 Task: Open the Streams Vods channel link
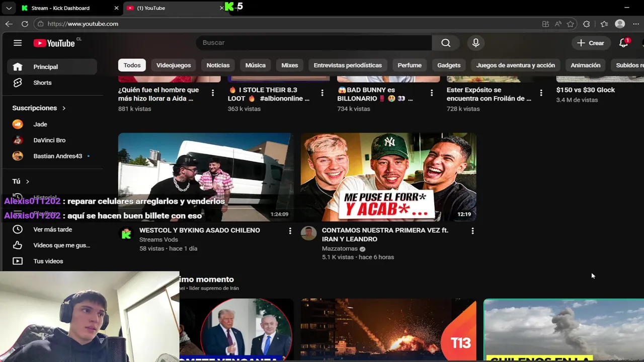(158, 240)
